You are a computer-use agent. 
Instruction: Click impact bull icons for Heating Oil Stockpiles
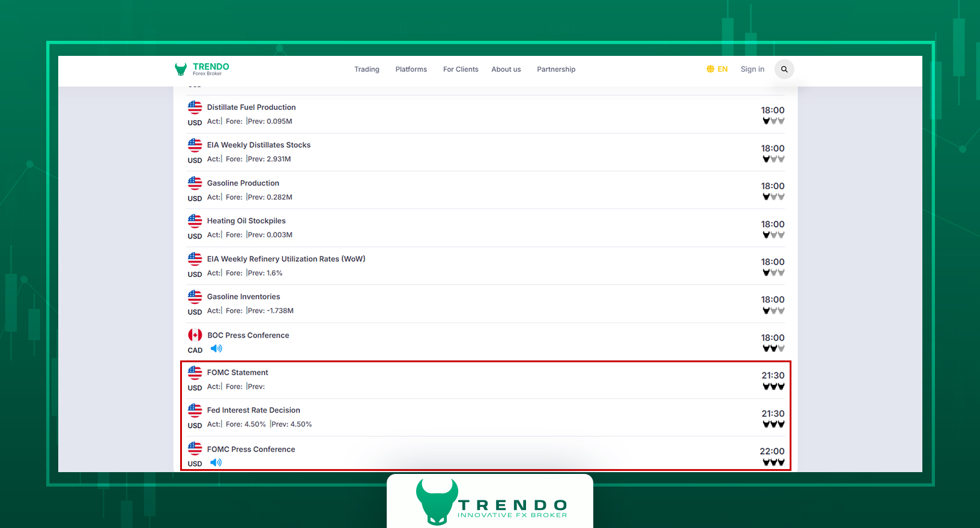[x=773, y=235]
